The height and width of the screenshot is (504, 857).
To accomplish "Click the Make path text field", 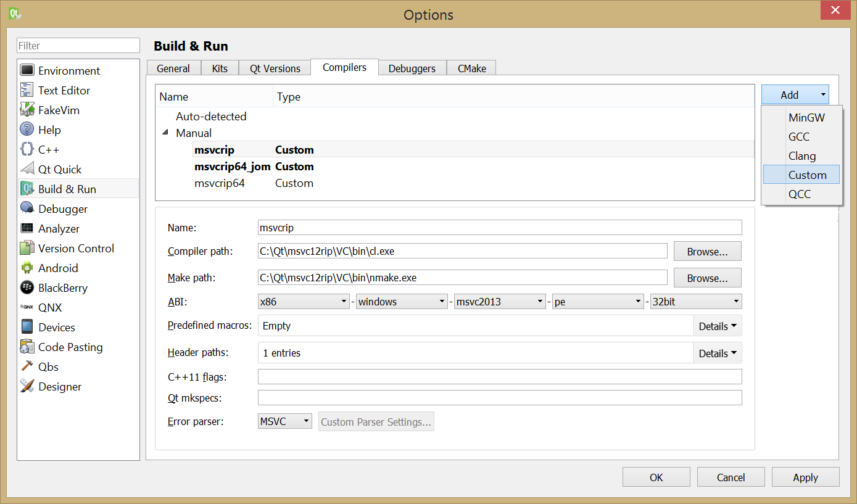I will coord(463,278).
